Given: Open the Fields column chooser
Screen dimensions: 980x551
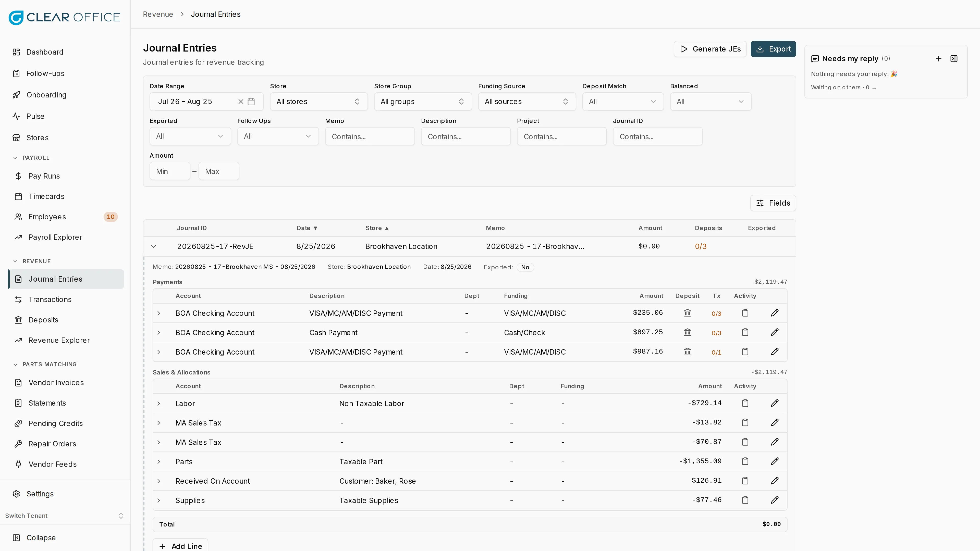Looking at the screenshot, I should pyautogui.click(x=773, y=203).
